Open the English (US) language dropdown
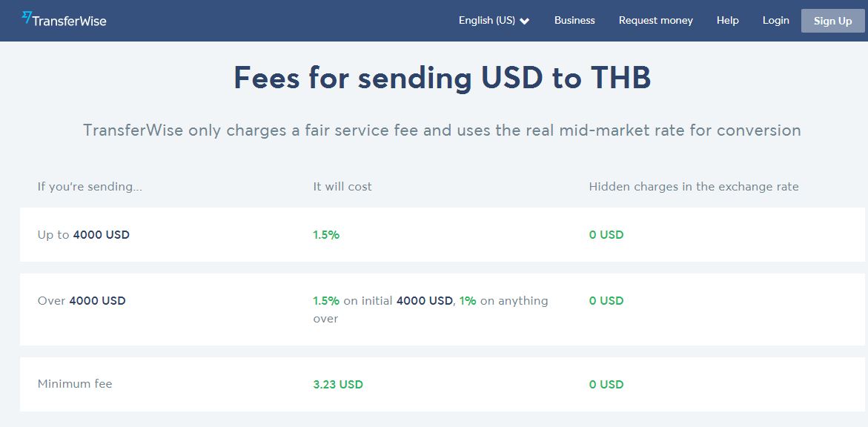This screenshot has width=868, height=427. [494, 21]
